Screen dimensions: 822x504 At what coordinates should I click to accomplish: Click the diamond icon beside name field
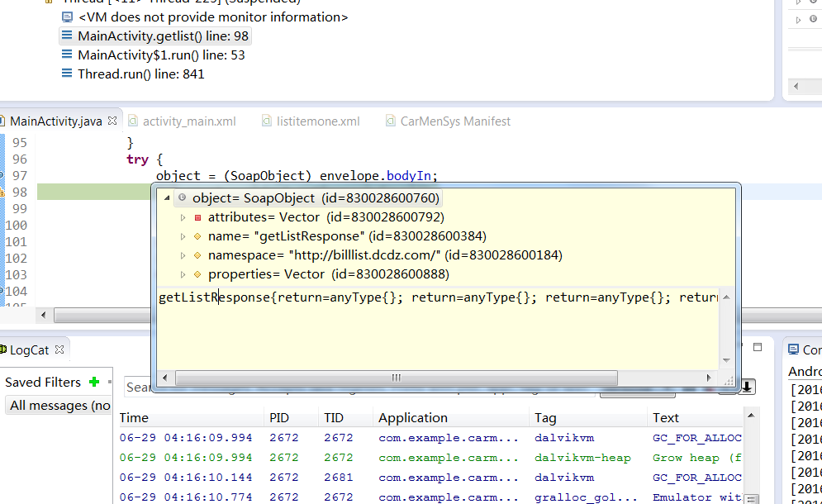(x=197, y=236)
